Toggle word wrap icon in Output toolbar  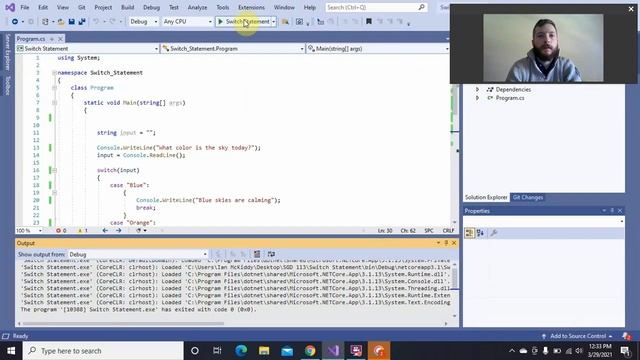[x=271, y=254]
